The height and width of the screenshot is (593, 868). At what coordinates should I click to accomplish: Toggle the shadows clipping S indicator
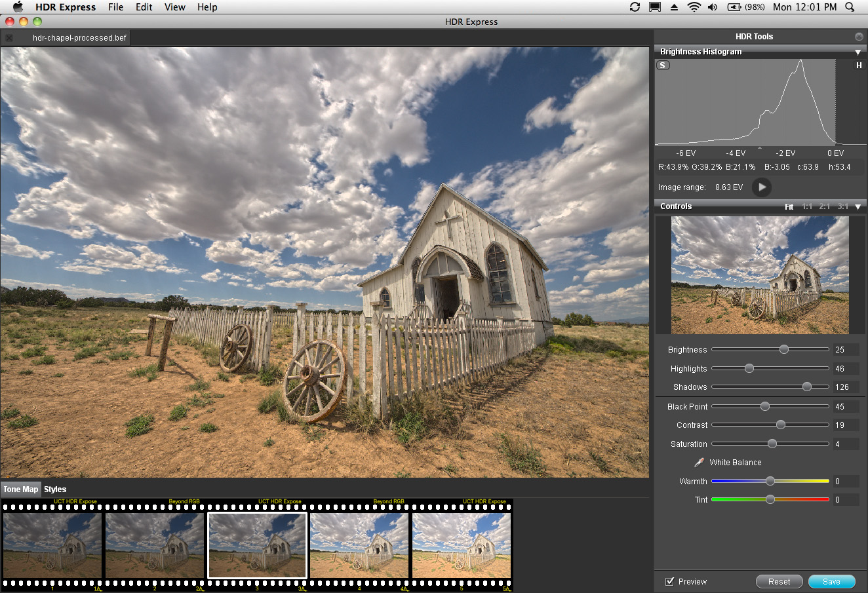point(663,66)
